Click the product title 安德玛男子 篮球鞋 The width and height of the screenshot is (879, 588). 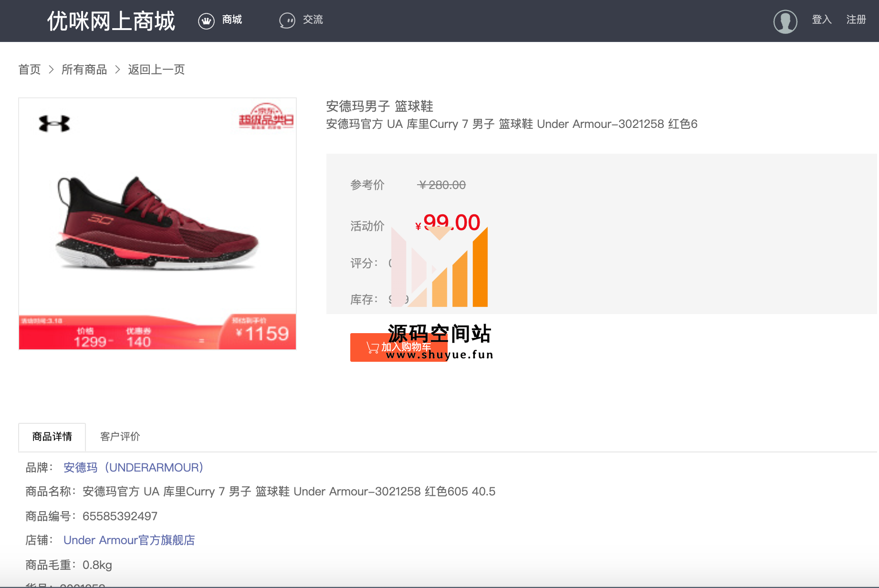click(x=380, y=106)
